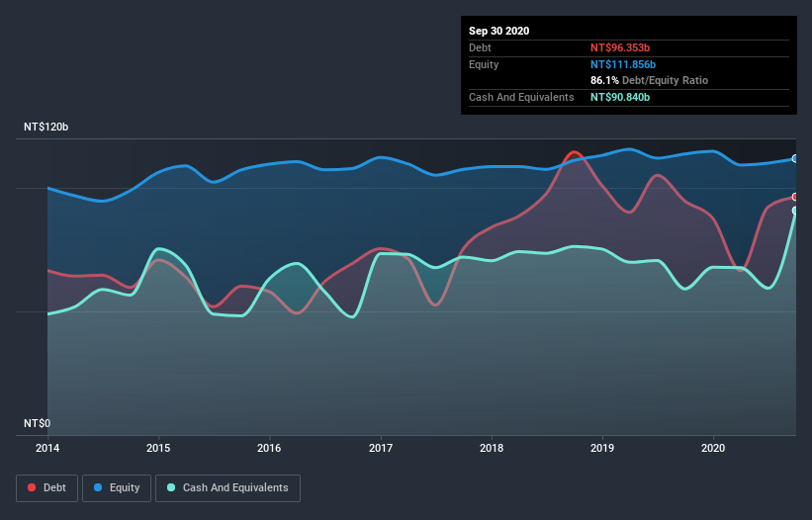
Task: Click the 2019 x-axis label
Action: [x=602, y=448]
